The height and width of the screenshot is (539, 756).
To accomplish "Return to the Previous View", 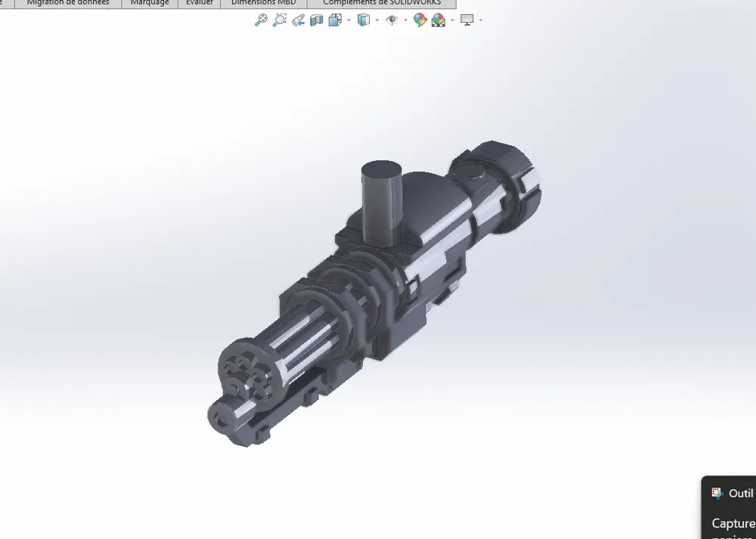I will (x=298, y=20).
